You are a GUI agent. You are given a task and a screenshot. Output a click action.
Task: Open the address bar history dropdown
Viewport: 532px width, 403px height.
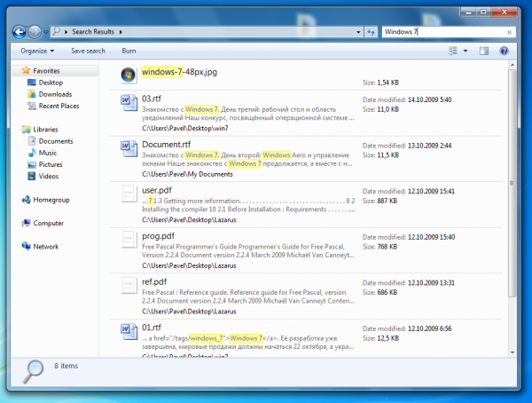click(x=358, y=32)
